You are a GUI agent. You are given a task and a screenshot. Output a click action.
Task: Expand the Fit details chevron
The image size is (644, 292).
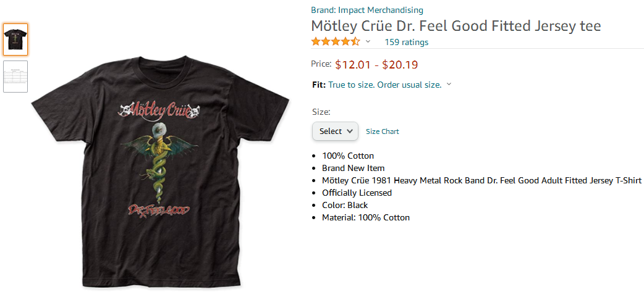449,85
